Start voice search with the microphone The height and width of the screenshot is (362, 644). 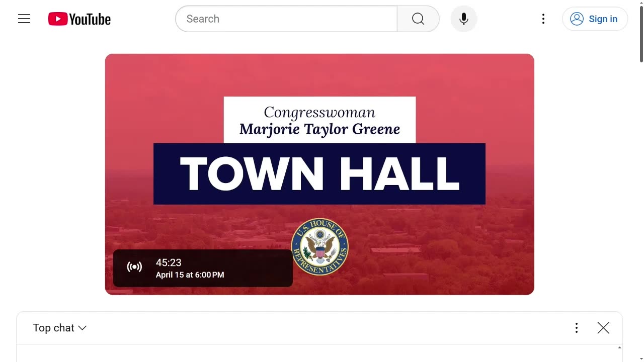click(x=464, y=19)
